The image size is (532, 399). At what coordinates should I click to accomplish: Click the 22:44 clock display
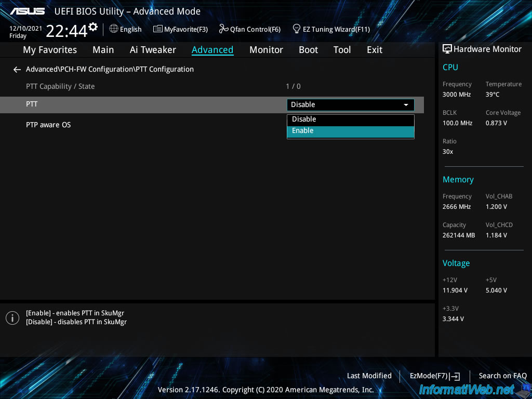(x=67, y=31)
